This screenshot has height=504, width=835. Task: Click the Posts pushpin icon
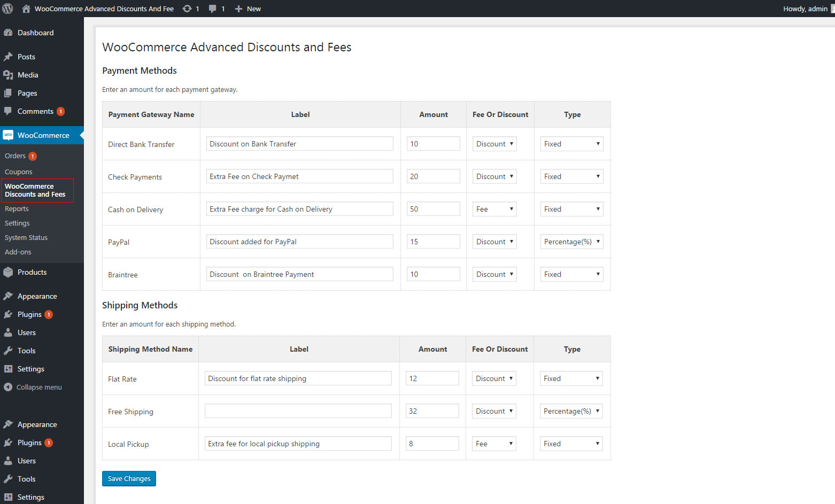8,57
